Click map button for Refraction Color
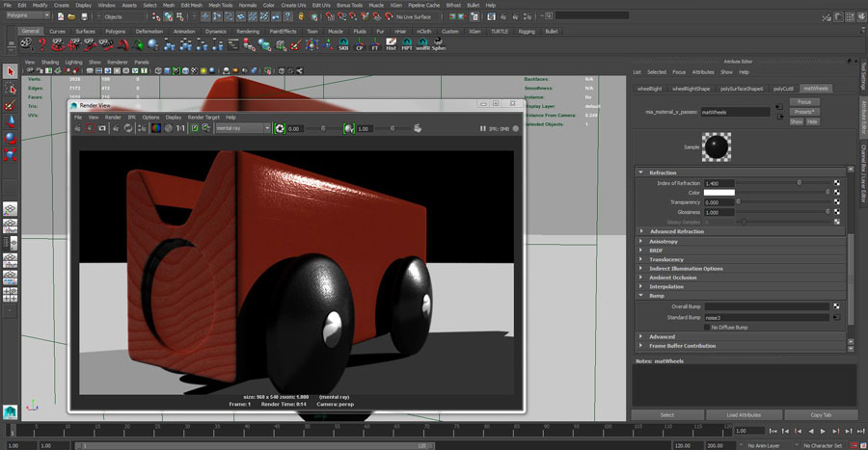Image resolution: width=868 pixels, height=450 pixels. click(836, 193)
